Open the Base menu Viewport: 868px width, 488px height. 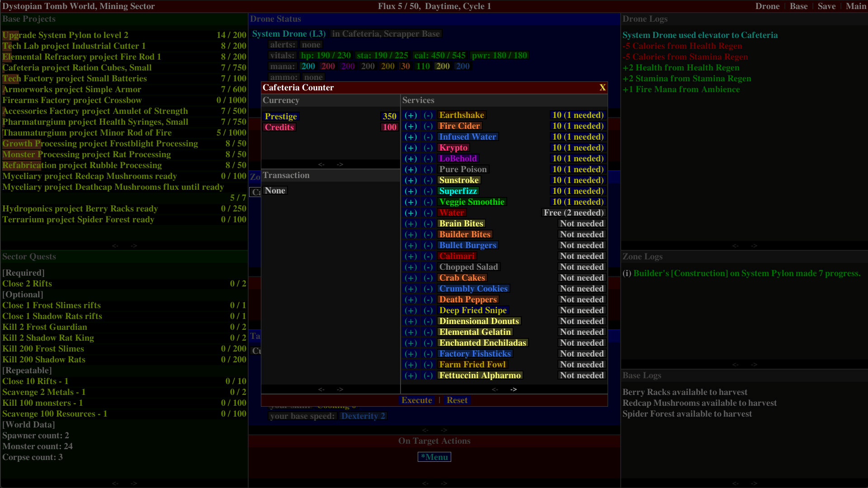coord(798,6)
